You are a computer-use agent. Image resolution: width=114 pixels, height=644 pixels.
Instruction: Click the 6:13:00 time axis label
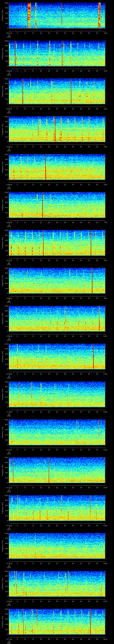point(9,487)
